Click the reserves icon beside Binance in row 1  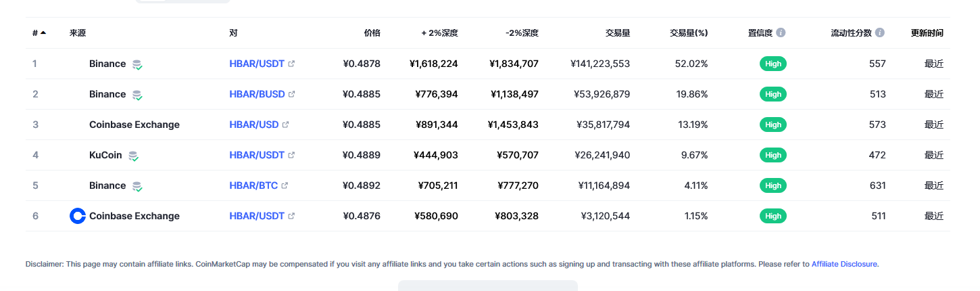click(137, 64)
